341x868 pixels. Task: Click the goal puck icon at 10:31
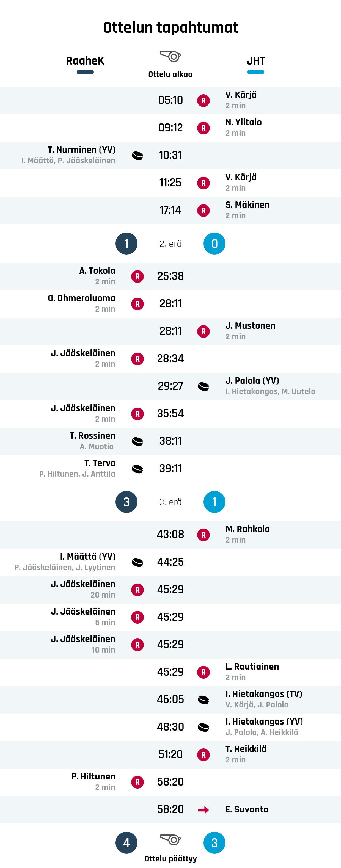(x=137, y=156)
